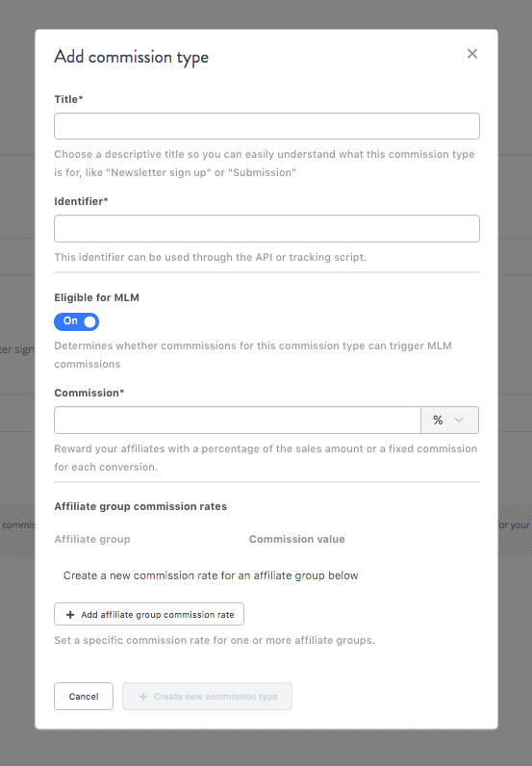Focus the Identifier input field
Screen dimensions: 532x766
coord(266,229)
